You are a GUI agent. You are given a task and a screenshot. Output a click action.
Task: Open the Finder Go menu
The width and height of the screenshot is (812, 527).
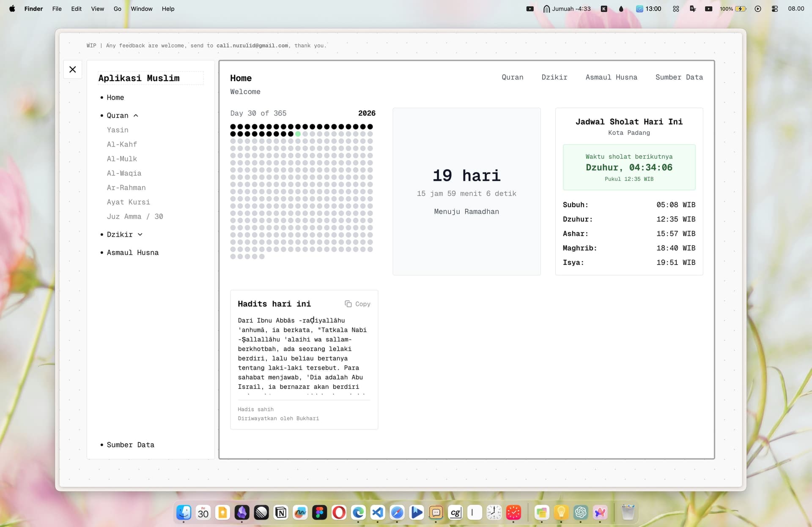pos(117,9)
